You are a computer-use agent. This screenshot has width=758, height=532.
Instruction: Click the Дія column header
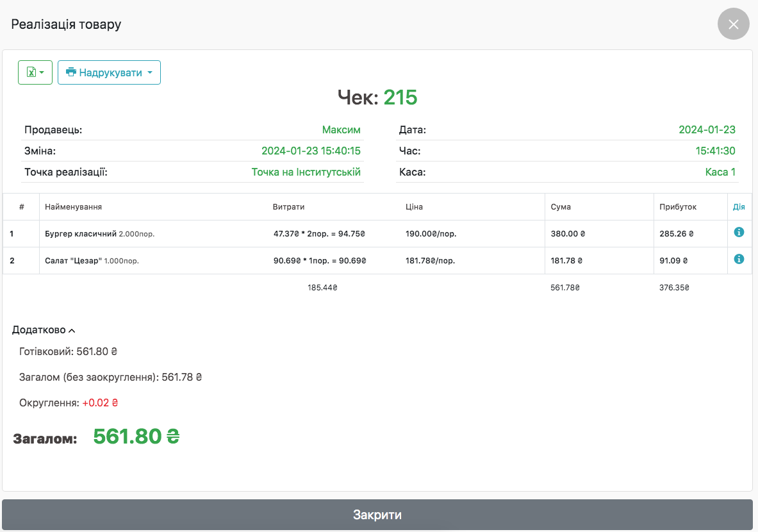[739, 207]
